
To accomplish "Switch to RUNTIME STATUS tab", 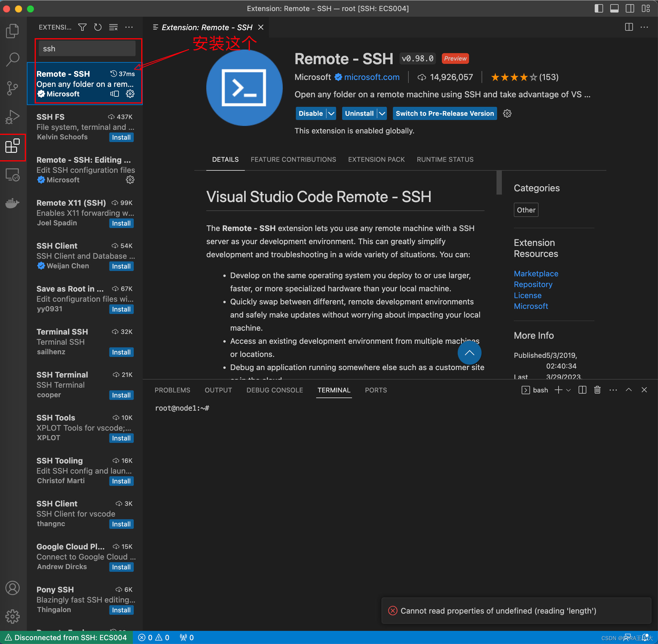I will click(445, 159).
